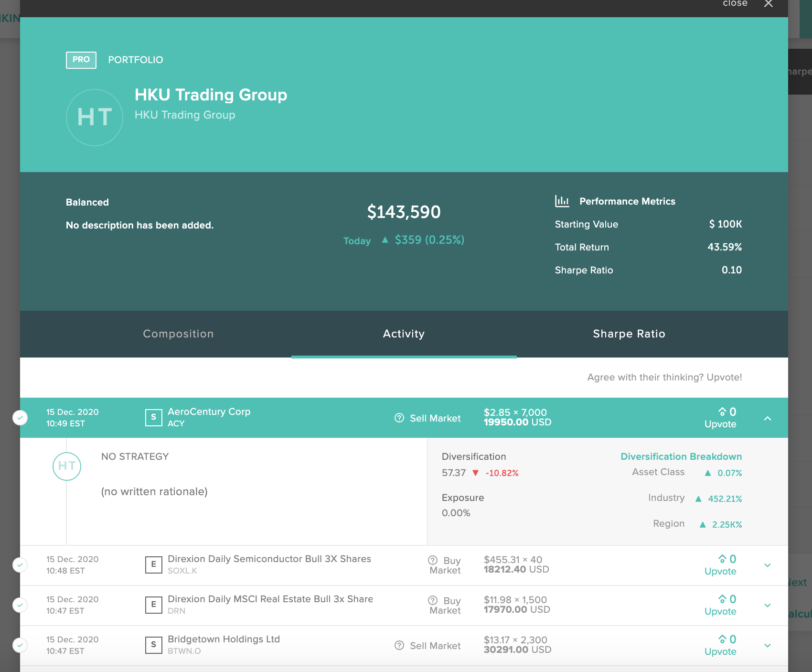Image resolution: width=812 pixels, height=672 pixels.
Task: Click the Total Return 43.59% value
Action: pyautogui.click(x=725, y=247)
